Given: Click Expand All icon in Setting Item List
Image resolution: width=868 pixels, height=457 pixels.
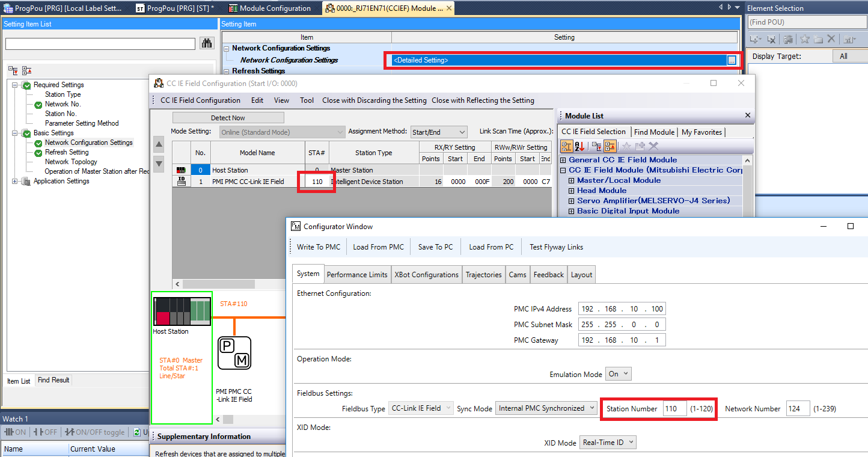Looking at the screenshot, I should coord(14,70).
